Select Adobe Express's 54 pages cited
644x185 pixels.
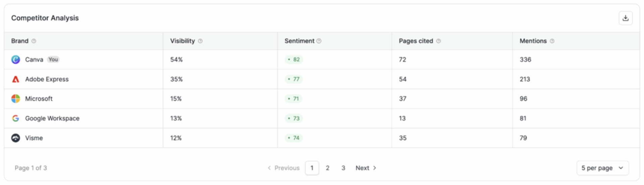(x=402, y=79)
